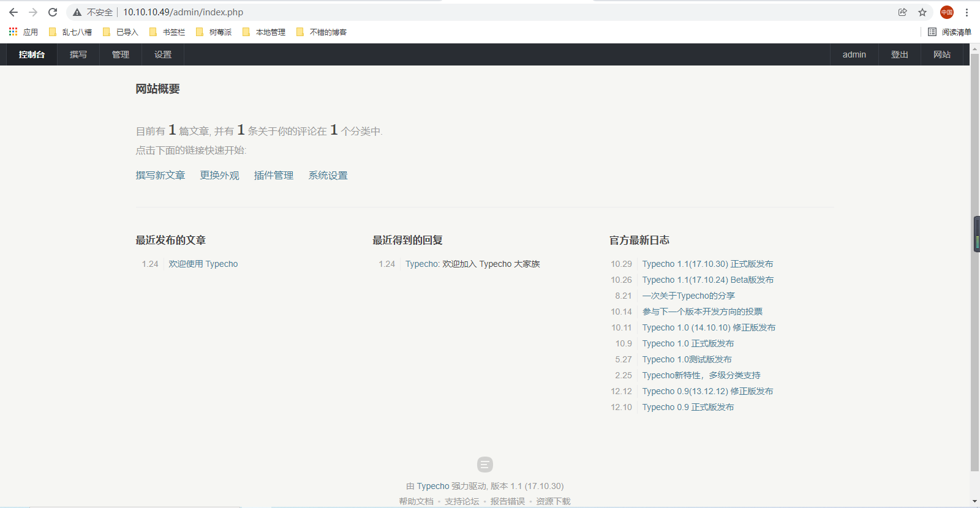Screen dimensions: 980x508
Task: Open Typecho 1.1(17.10.30) 正式版发布 log
Action: (x=707, y=264)
